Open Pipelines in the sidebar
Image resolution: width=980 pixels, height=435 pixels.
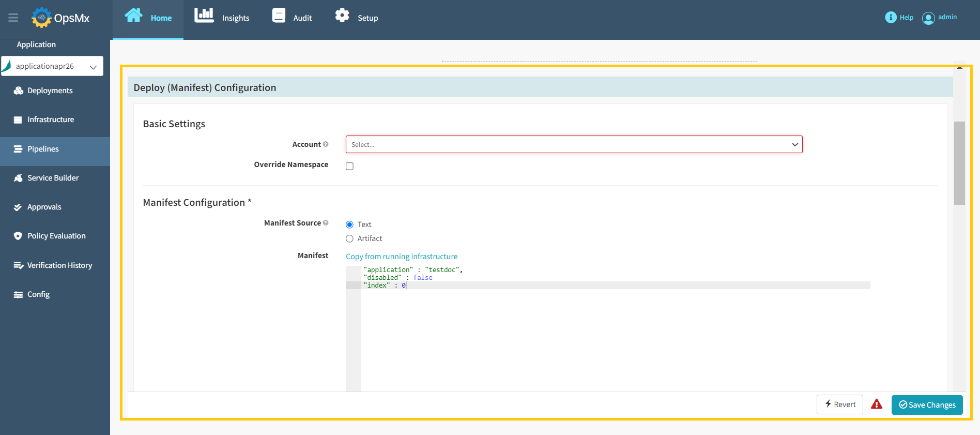click(43, 149)
